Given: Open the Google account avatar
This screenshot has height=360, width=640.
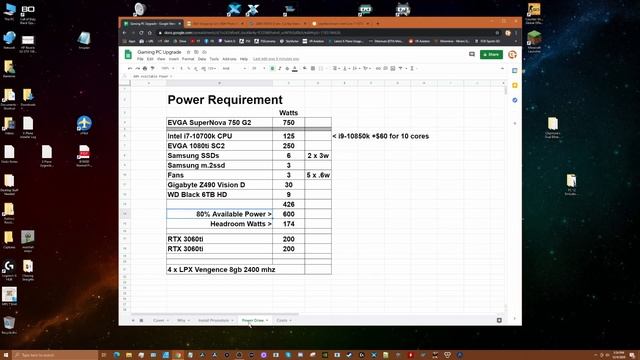Looking at the screenshot, I should point(512,54).
